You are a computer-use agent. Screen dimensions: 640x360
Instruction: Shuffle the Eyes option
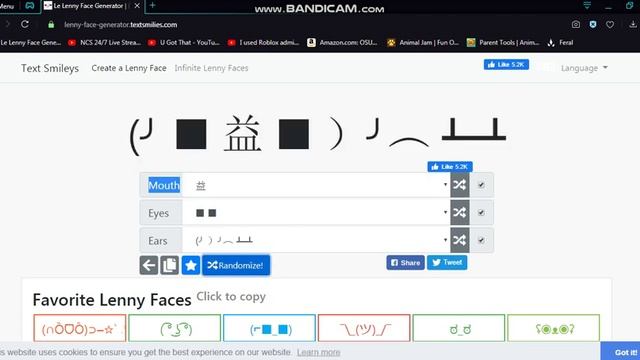[460, 212]
